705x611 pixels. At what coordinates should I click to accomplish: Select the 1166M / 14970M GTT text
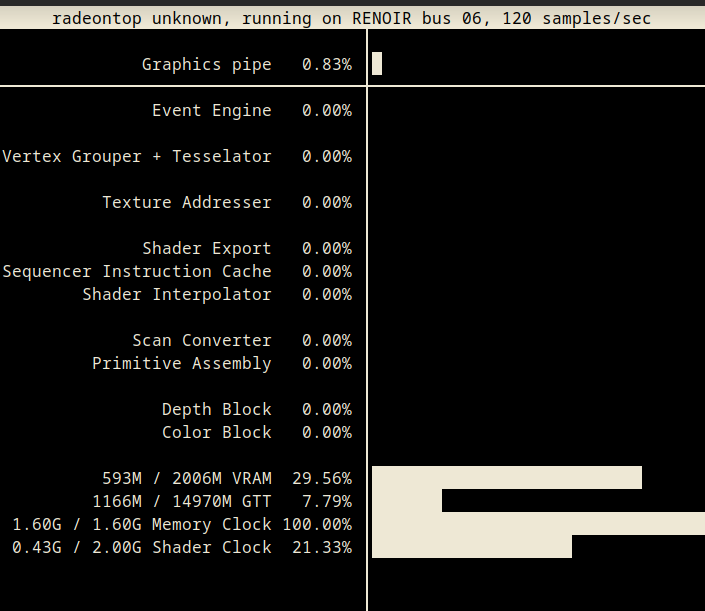[182, 501]
